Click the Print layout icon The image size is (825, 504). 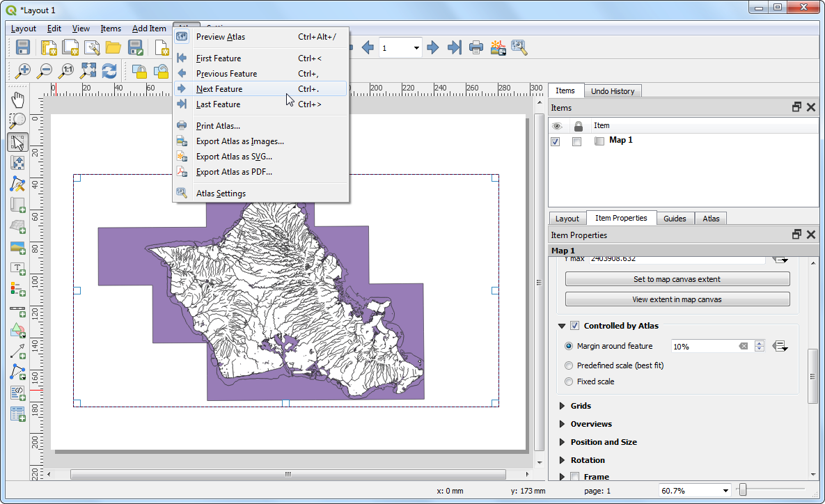click(476, 47)
